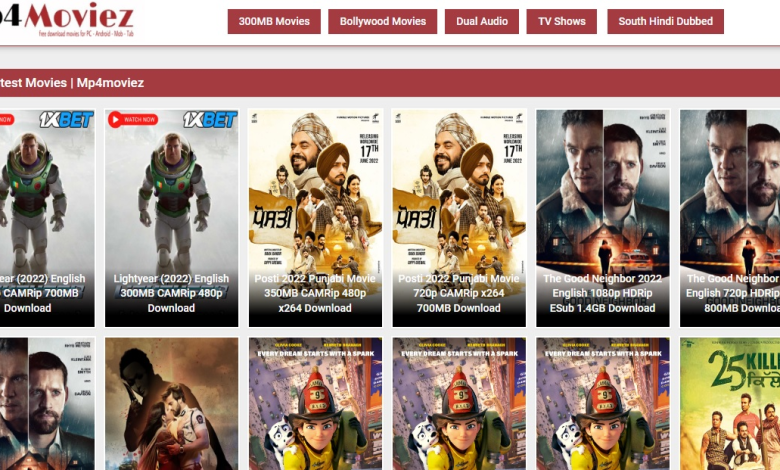Viewport: 780px width, 470px height.
Task: Open the TV Shows section
Action: (562, 21)
